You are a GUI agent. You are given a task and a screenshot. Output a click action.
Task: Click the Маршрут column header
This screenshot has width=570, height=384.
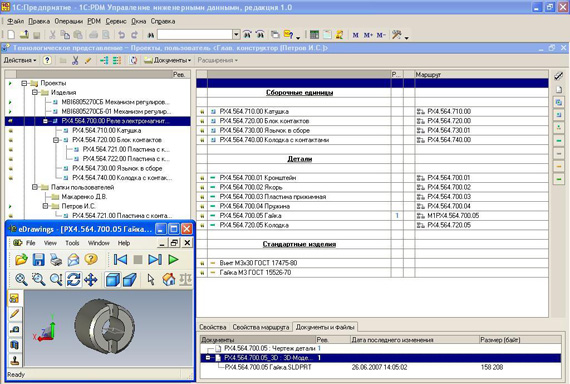(481, 75)
